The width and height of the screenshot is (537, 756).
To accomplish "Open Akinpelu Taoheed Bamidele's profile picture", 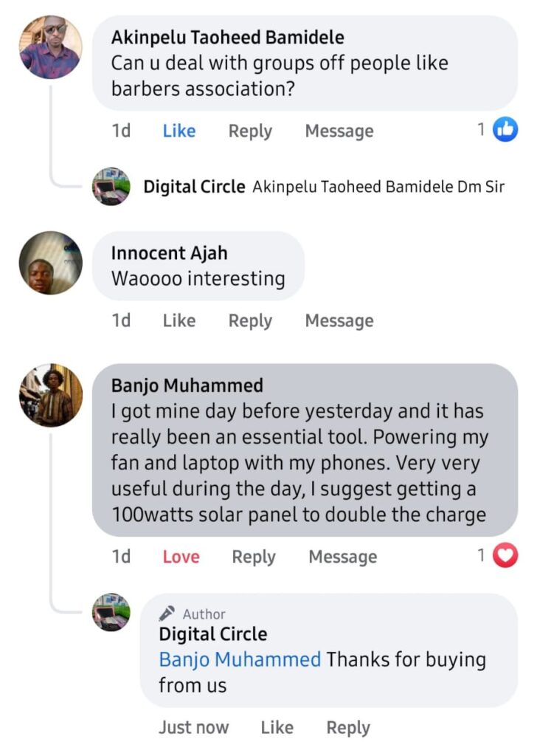I will click(50, 47).
